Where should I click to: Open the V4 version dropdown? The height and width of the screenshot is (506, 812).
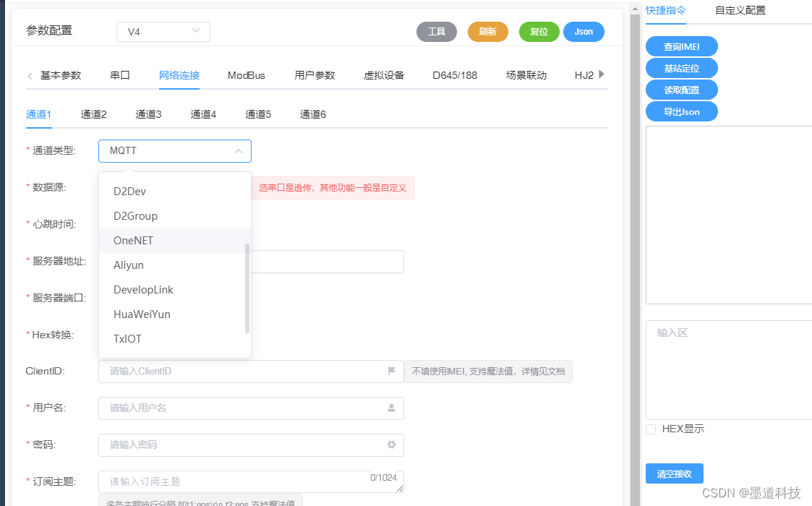163,32
